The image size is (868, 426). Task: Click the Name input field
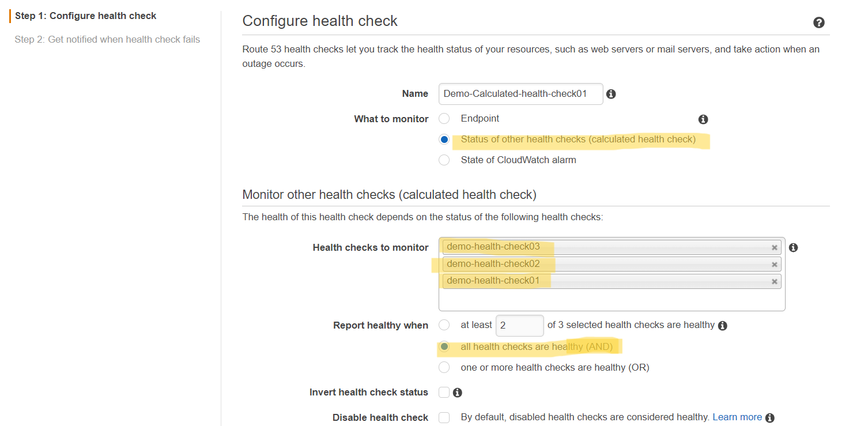pyautogui.click(x=520, y=94)
